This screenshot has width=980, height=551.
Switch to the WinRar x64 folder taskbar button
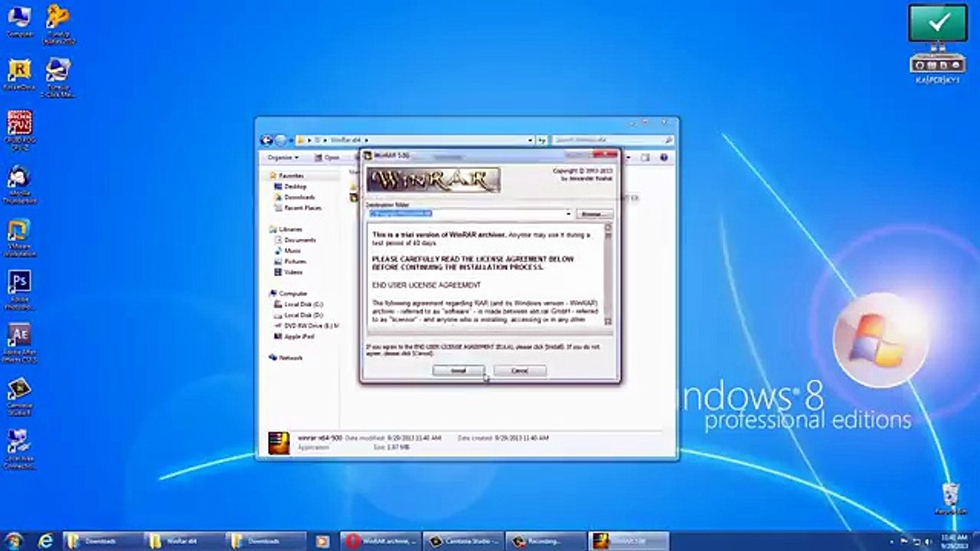(x=185, y=541)
